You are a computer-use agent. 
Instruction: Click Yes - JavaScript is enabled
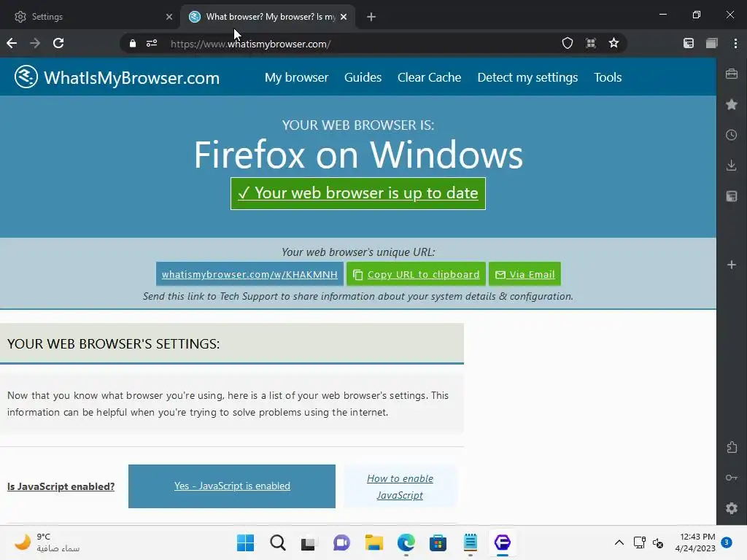coord(232,486)
